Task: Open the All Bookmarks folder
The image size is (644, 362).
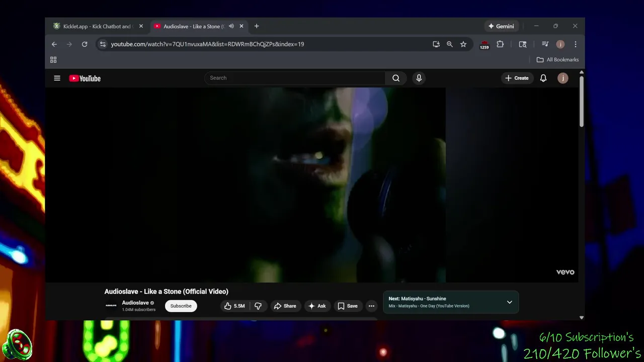Action: (x=557, y=60)
